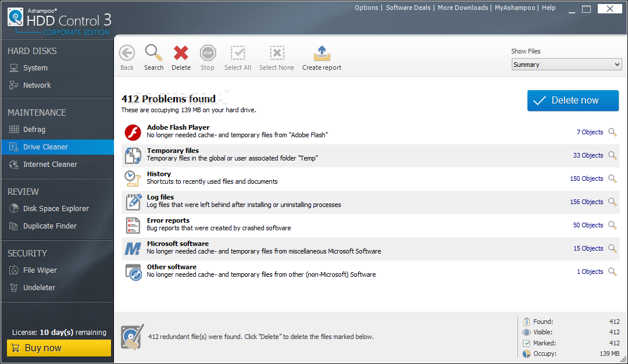Open the 1 Objects link
Viewport: 628px width, 364px height.
[590, 272]
